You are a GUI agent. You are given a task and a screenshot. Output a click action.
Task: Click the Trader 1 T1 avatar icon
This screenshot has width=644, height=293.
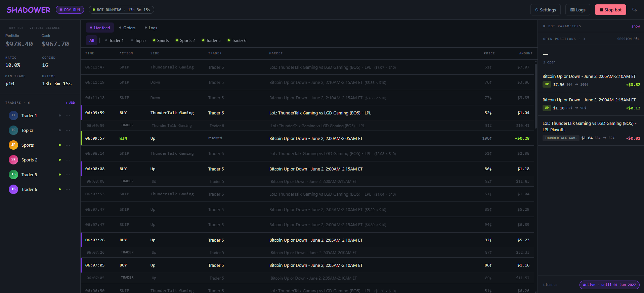tap(13, 115)
